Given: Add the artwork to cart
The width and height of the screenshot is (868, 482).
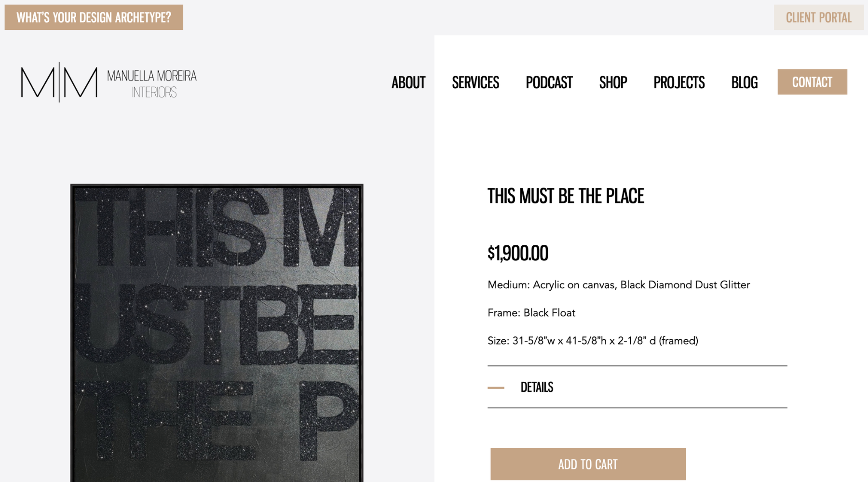Looking at the screenshot, I should 588,464.
